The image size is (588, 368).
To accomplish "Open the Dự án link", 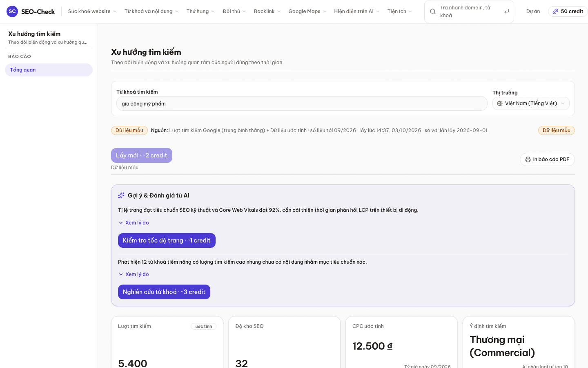I will 533,11.
